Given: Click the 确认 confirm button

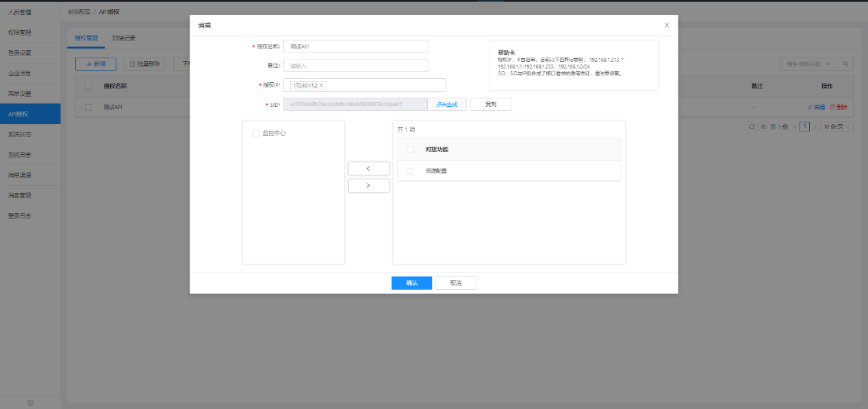Looking at the screenshot, I should (x=411, y=282).
